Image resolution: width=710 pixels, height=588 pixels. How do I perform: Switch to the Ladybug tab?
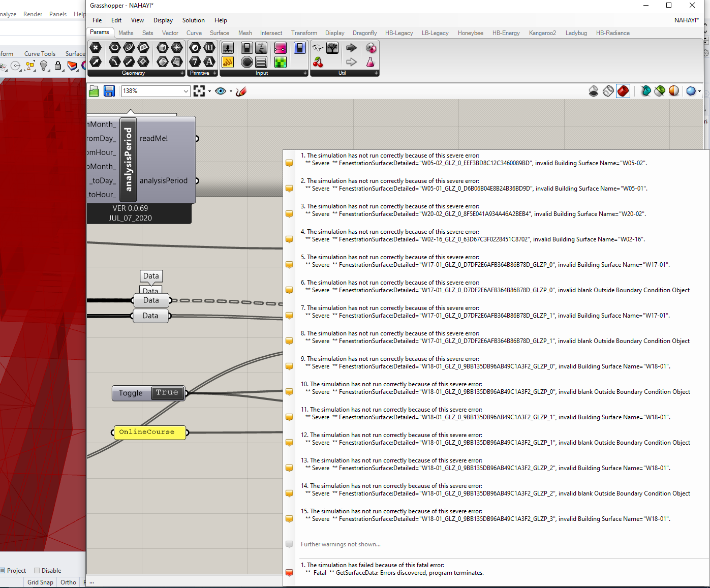tap(576, 33)
